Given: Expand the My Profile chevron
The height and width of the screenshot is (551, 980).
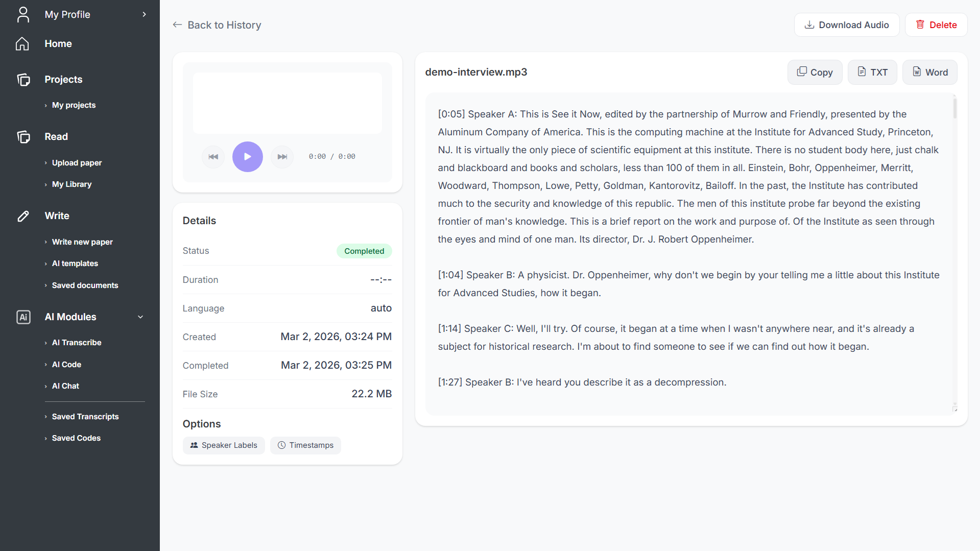Looking at the screenshot, I should pyautogui.click(x=145, y=14).
